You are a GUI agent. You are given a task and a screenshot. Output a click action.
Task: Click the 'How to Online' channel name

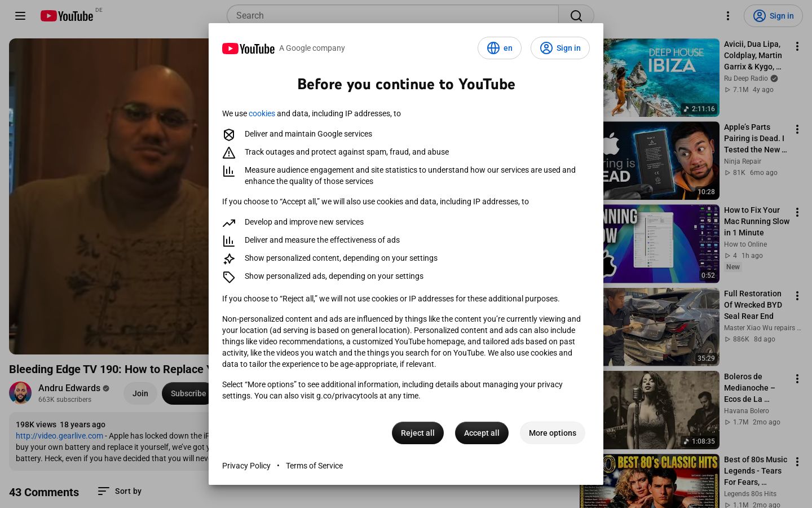[745, 244]
